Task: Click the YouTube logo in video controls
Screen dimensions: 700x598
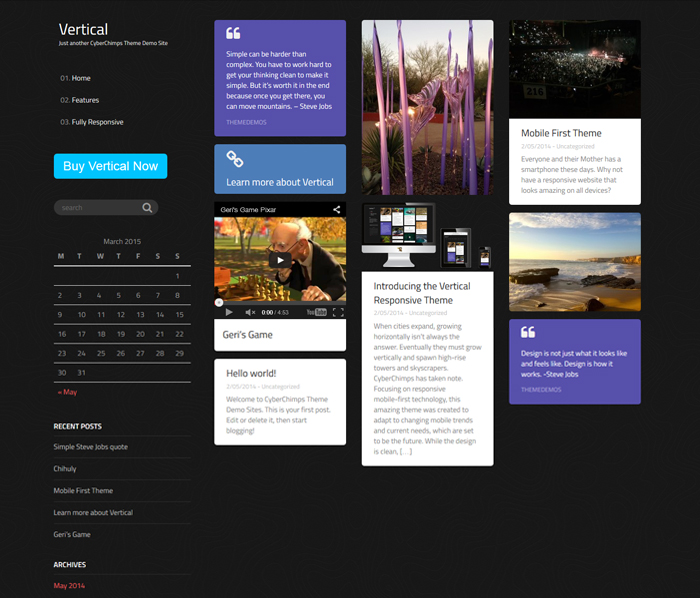Action: pos(317,312)
